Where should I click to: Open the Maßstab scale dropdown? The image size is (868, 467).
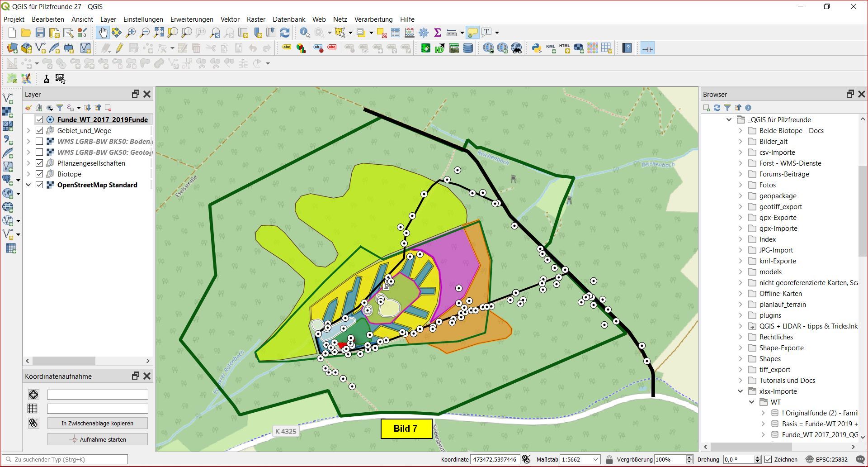click(x=595, y=459)
